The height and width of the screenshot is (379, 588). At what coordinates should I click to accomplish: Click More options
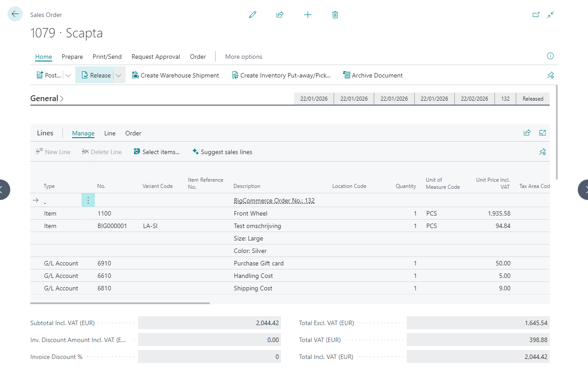pos(244,57)
